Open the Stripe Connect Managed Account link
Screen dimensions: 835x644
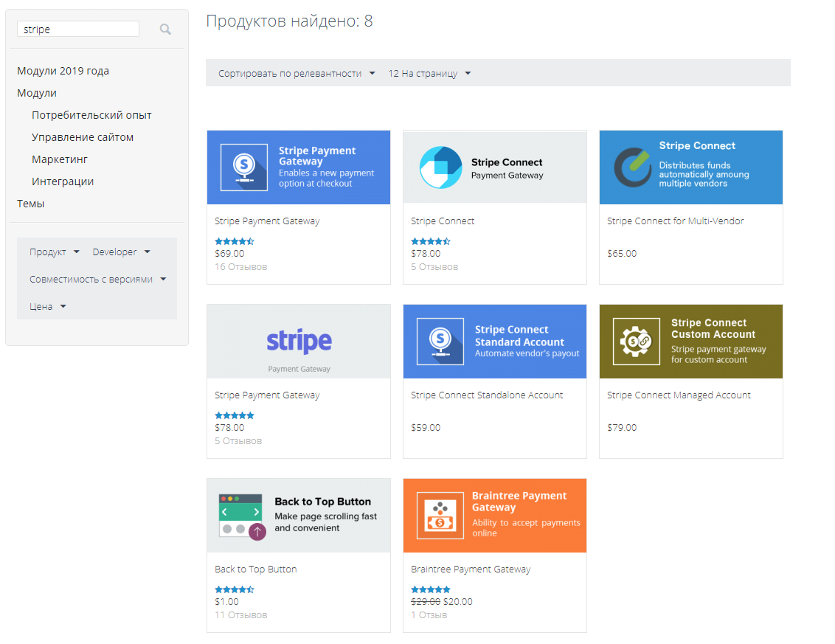tap(679, 395)
